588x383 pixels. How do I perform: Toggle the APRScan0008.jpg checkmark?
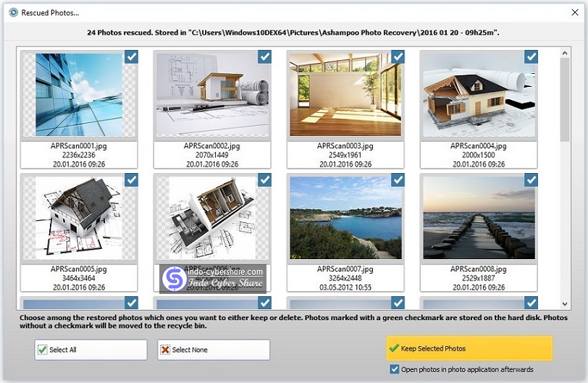532,180
